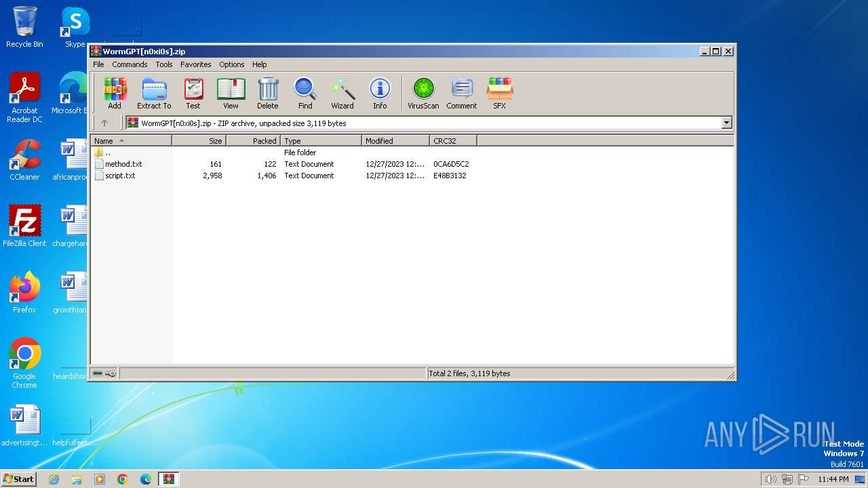Click the WinRAR taskbar button

coord(169,479)
